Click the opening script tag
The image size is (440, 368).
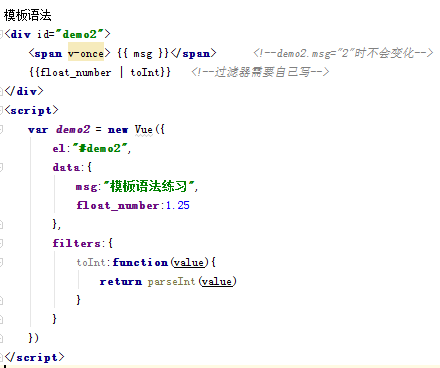pos(31,110)
